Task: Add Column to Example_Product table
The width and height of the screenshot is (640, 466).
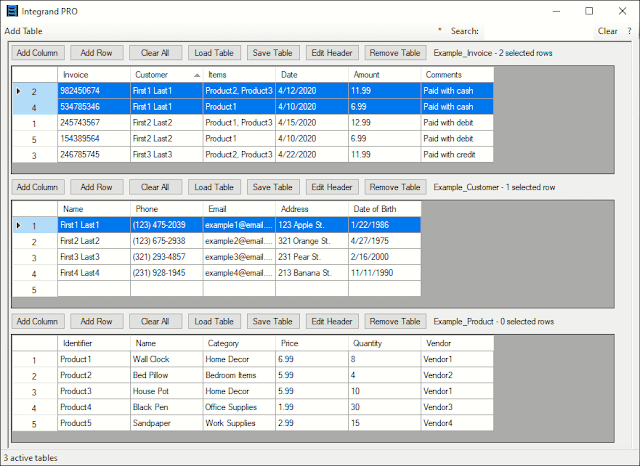Action: click(37, 321)
